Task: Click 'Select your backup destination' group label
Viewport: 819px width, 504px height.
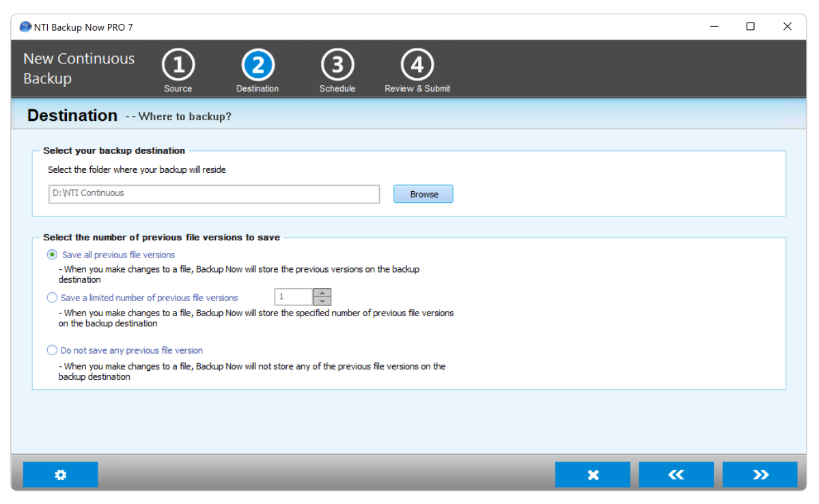Action: (114, 150)
